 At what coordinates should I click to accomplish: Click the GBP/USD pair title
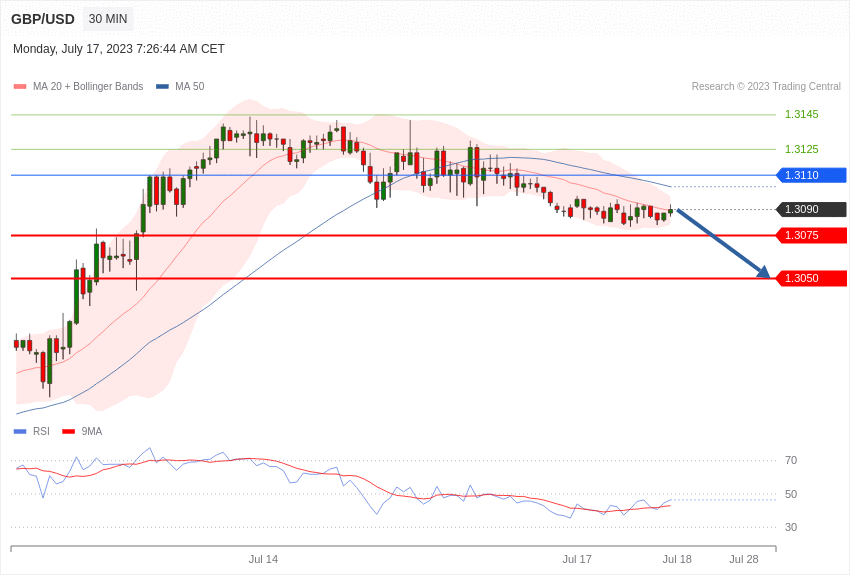(43, 20)
